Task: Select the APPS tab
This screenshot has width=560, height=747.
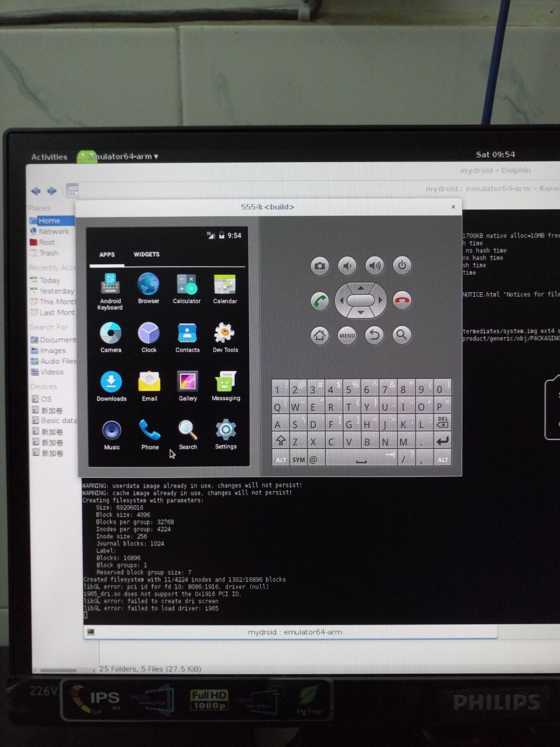Action: [107, 255]
